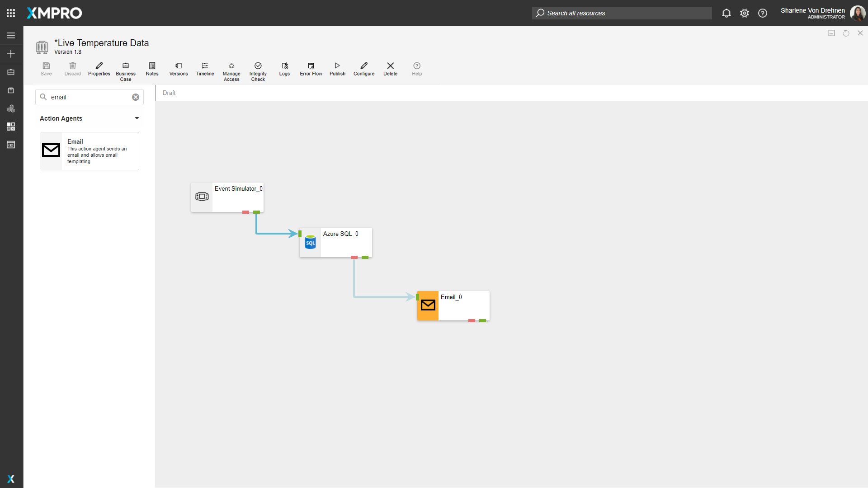Screen dimensions: 868x488
Task: View the stream Timeline
Action: tap(205, 69)
